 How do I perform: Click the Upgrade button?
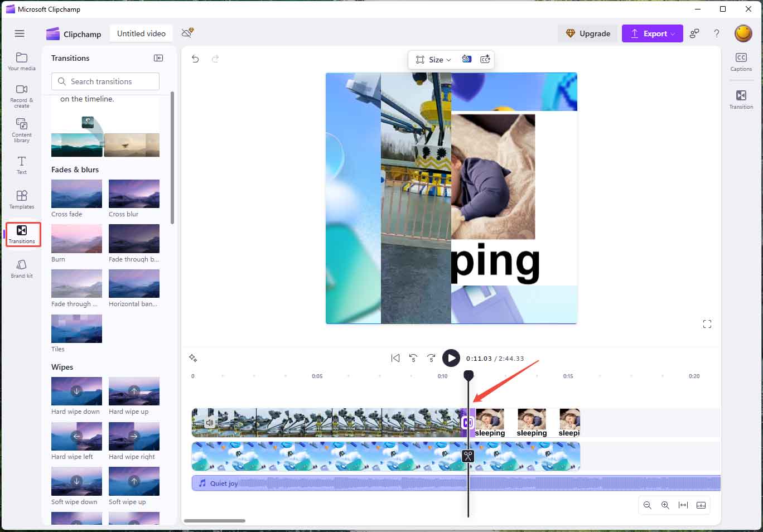(x=588, y=33)
